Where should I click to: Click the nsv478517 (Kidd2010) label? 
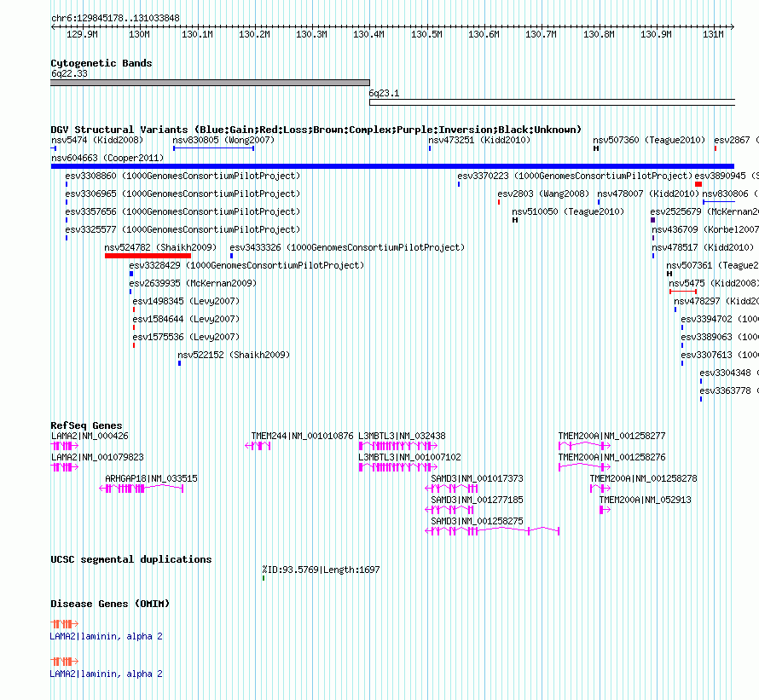pyautogui.click(x=703, y=247)
